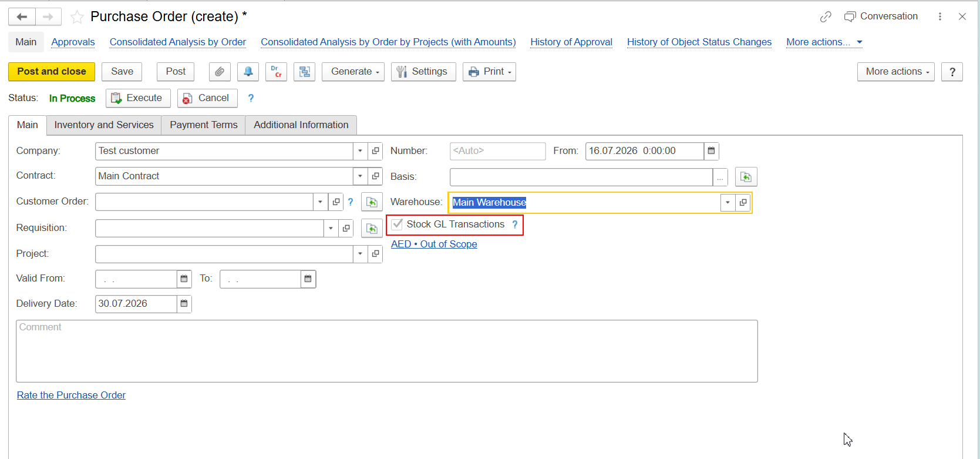This screenshot has height=459, width=980.
Task: Toggle the Stock GL Transactions checkbox
Action: [x=398, y=224]
